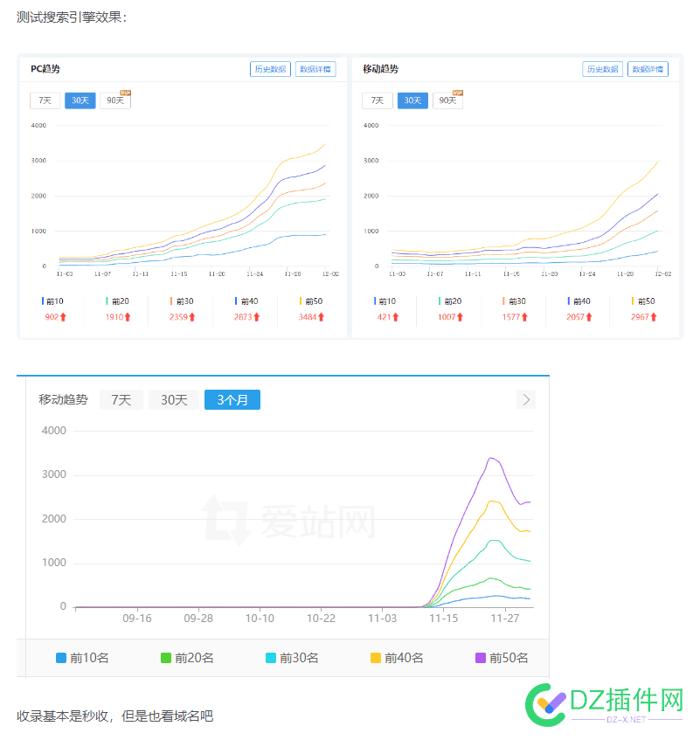Click the red up arrow next to 1910
Viewport: 700px width, 740px height.
[128, 317]
